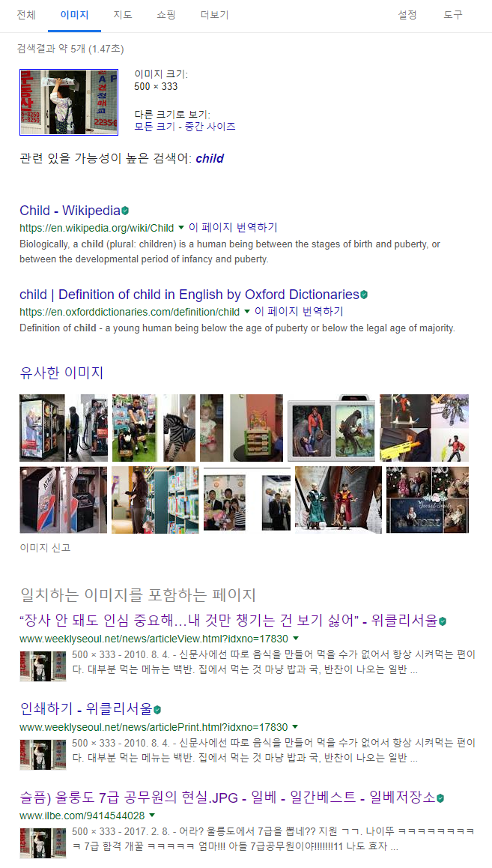Select the 쇼핑 tab
The height and width of the screenshot is (868, 492).
pyautogui.click(x=165, y=15)
